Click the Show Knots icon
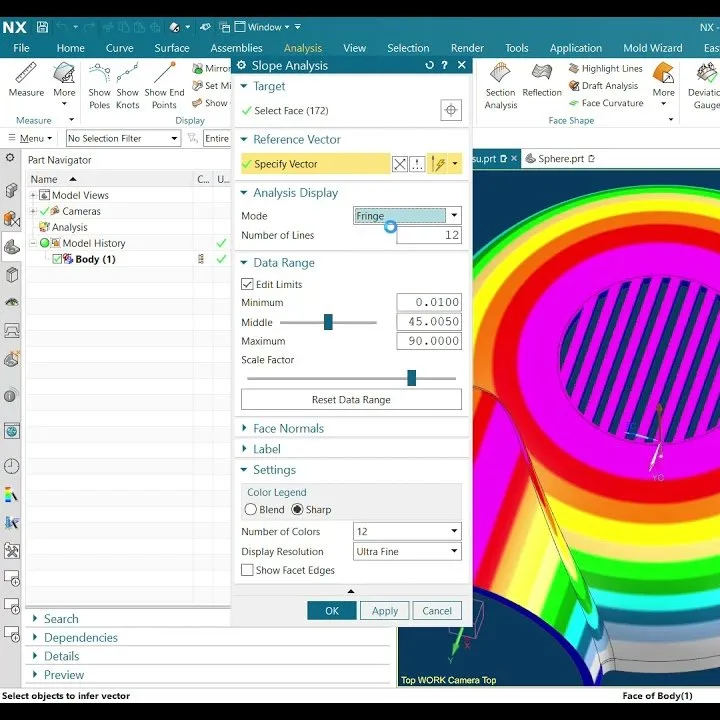The width and height of the screenshot is (720, 720). point(127,73)
